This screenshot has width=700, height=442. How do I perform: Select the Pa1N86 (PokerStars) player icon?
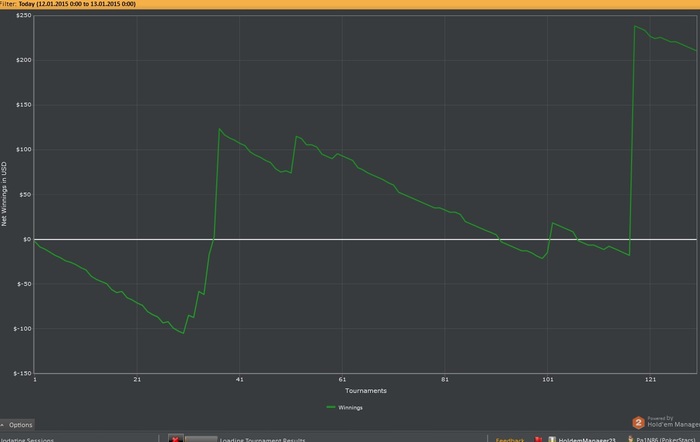[x=630, y=439]
